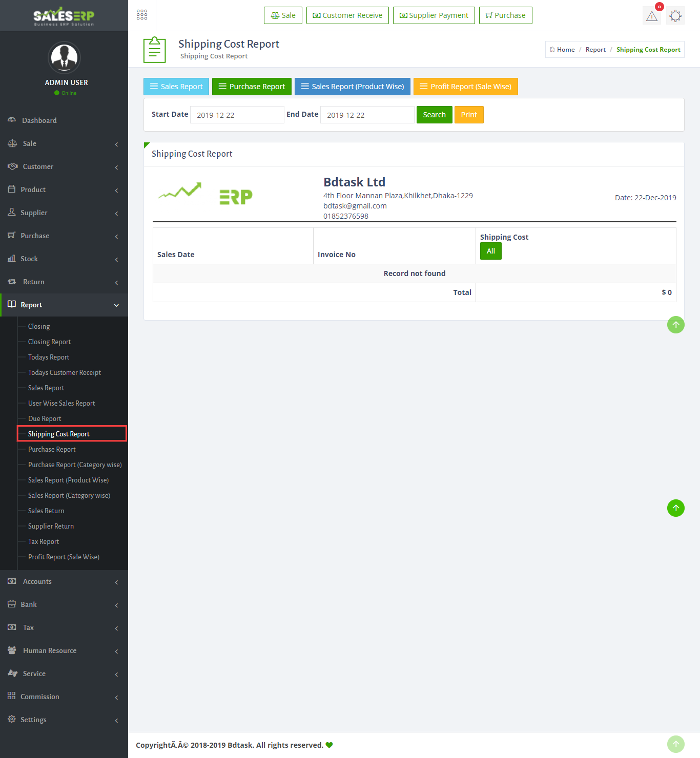Click the apps grid menu icon
Screen dimensions: 700x758
[x=142, y=15]
